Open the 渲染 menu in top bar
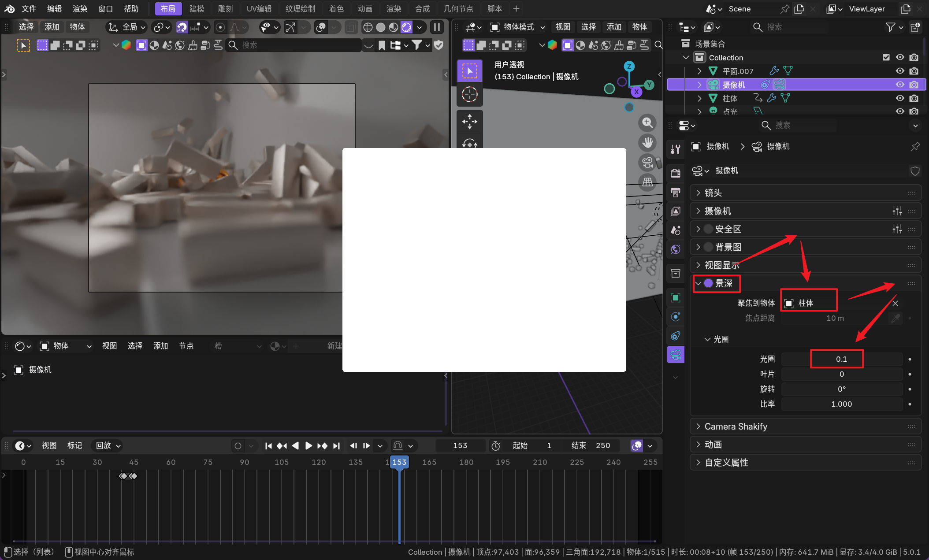929x560 pixels. coord(80,9)
